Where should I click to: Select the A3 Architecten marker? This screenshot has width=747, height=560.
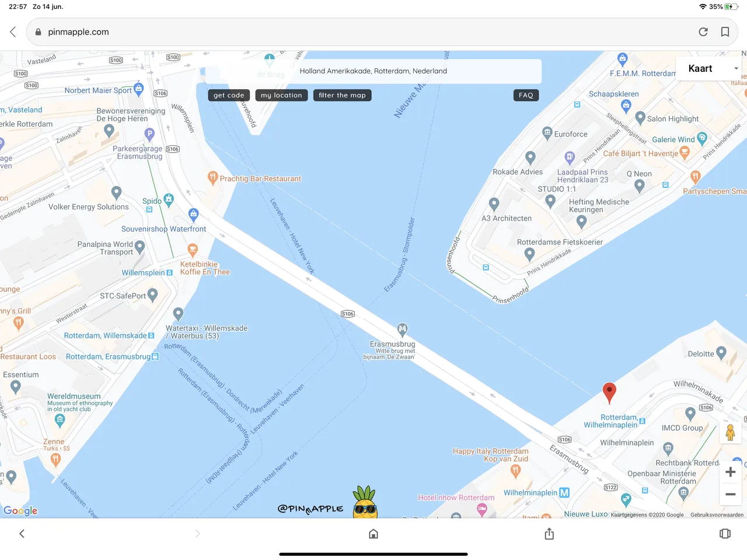(494, 204)
